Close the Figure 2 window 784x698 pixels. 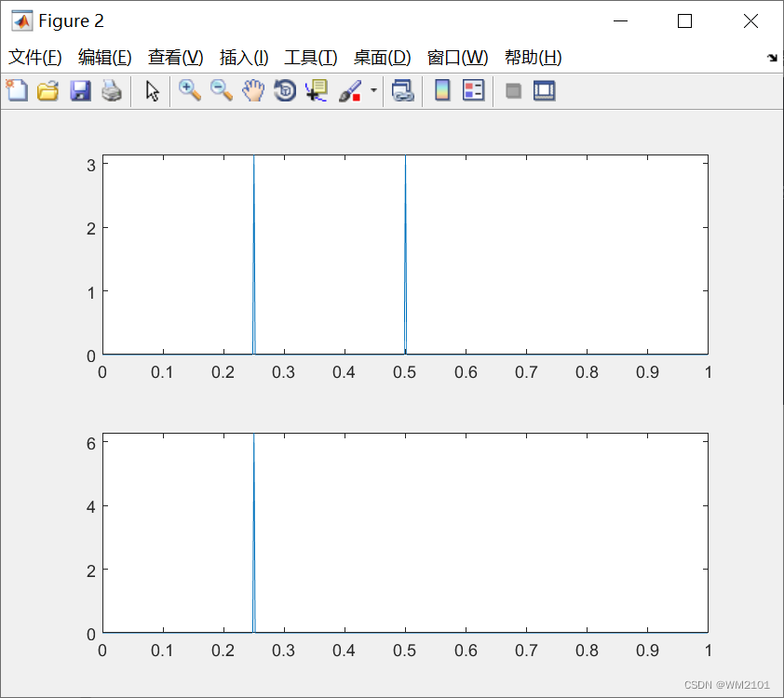coord(750,21)
